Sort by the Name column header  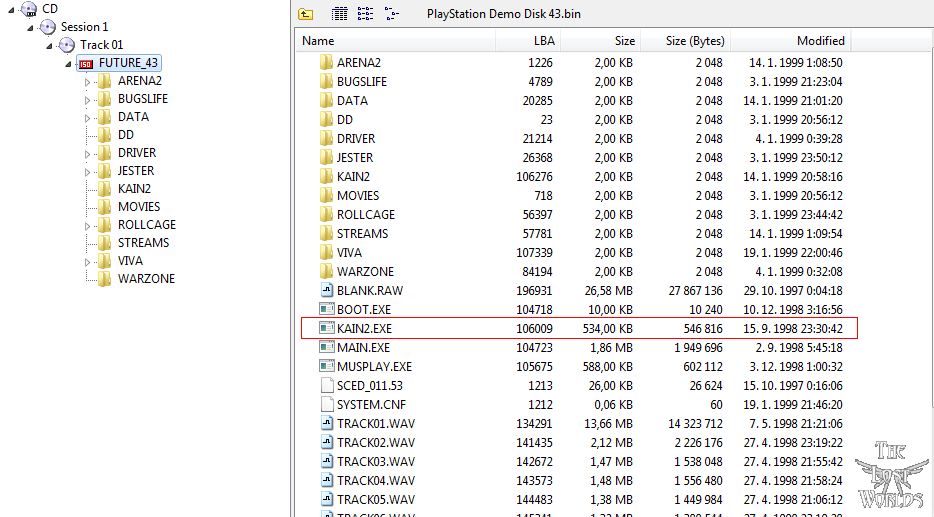click(x=396, y=41)
